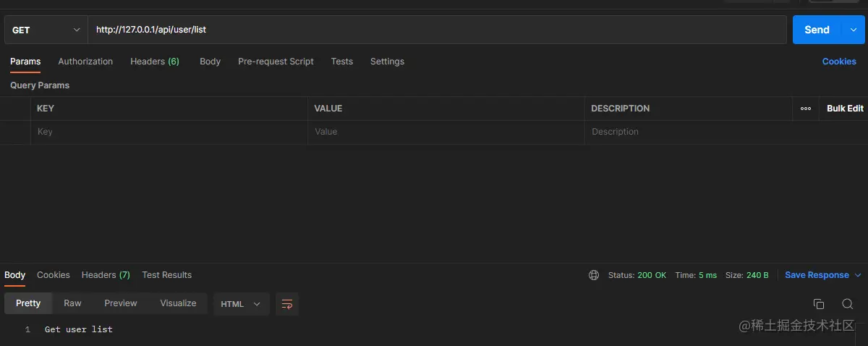Open the request Headers (6) tab

pos(155,62)
